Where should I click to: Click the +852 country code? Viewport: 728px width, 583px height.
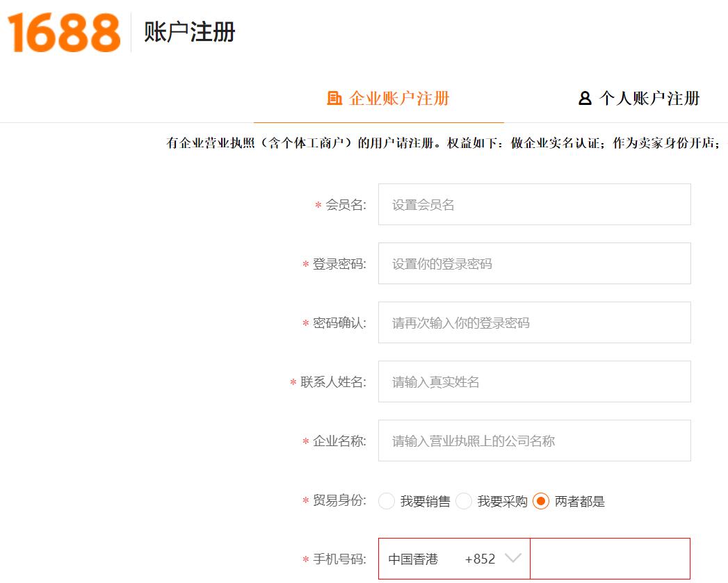480,559
